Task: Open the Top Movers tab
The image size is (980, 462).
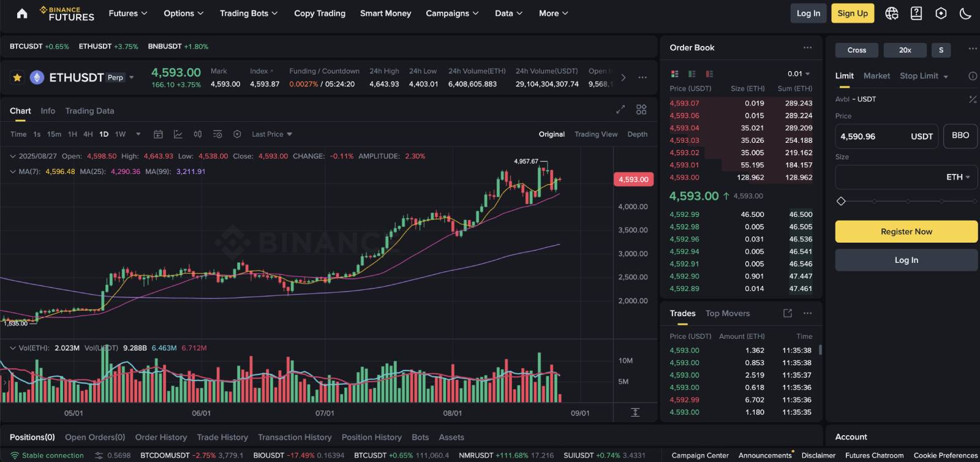Action: pos(727,313)
